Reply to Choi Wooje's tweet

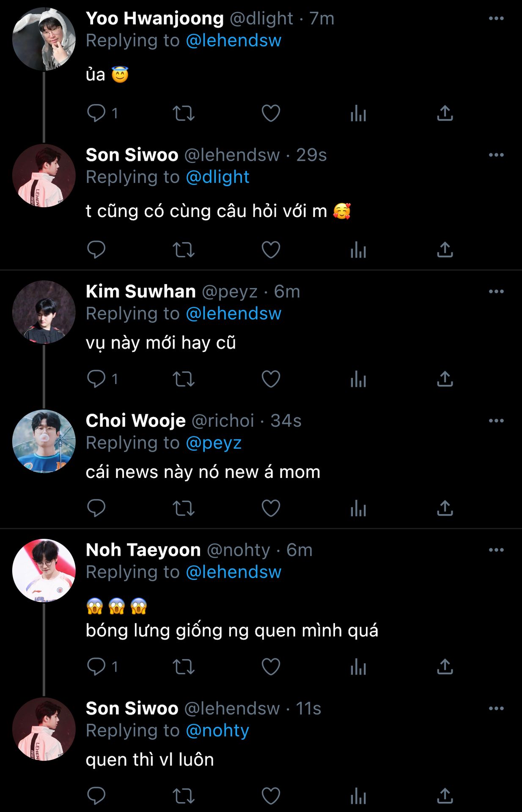96,508
